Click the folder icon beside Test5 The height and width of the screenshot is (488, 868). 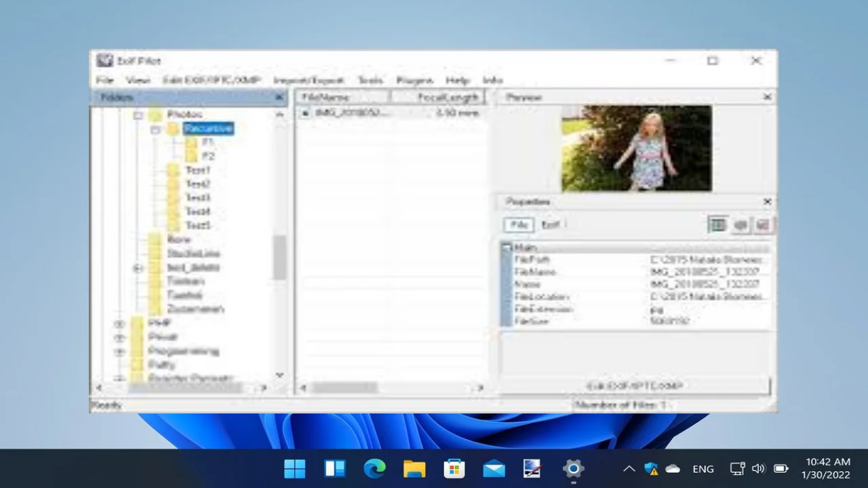click(174, 225)
